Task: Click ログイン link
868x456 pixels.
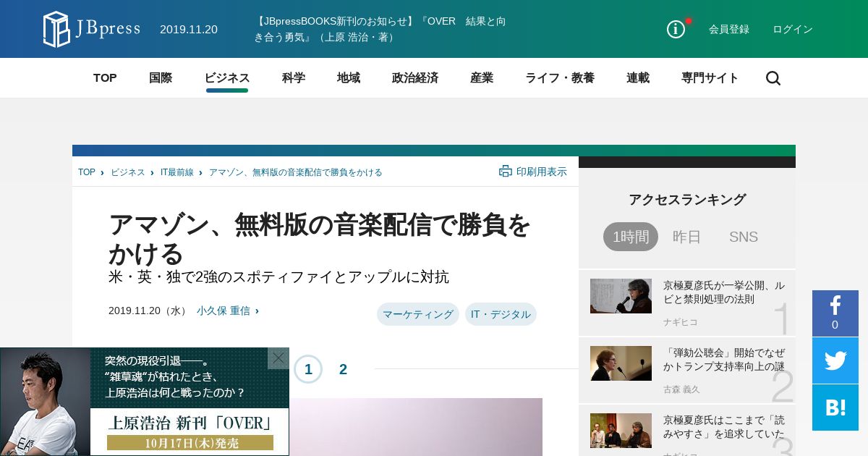Action: pyautogui.click(x=793, y=29)
